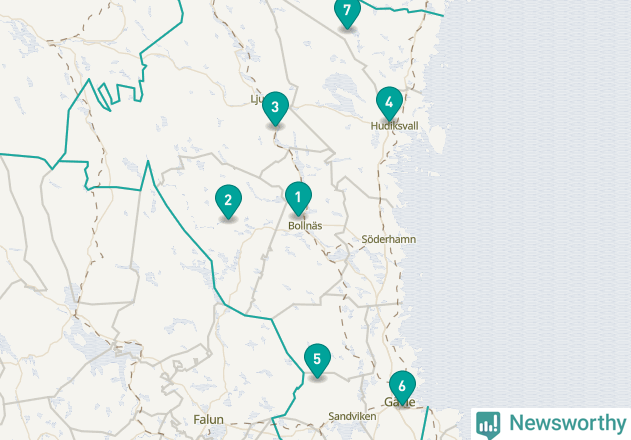
Task: Click the partially visible marker 7
Action: [347, 12]
